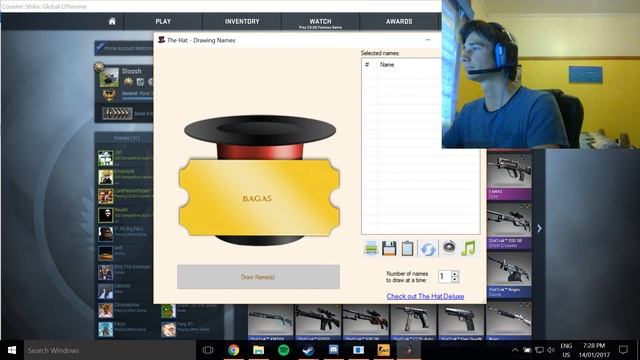Open Spotify from taskbar
Image resolution: width=640 pixels, height=360 pixels.
click(283, 350)
